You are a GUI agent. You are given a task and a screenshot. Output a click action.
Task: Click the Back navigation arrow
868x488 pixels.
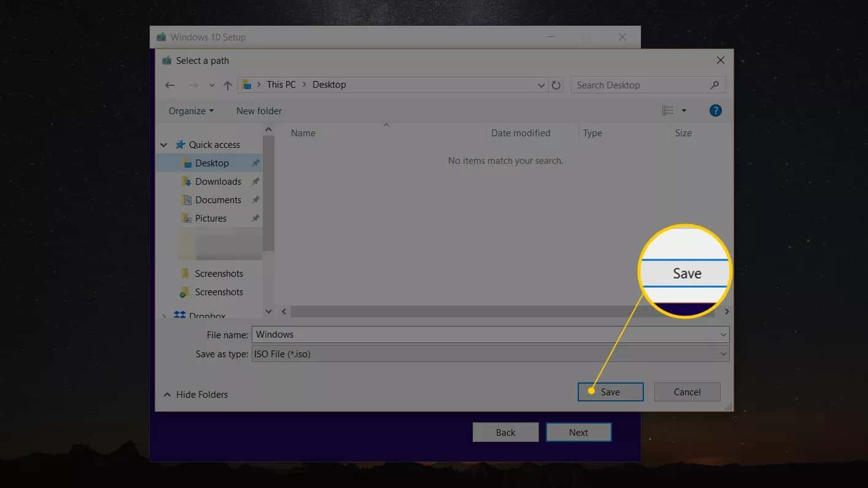pyautogui.click(x=170, y=85)
